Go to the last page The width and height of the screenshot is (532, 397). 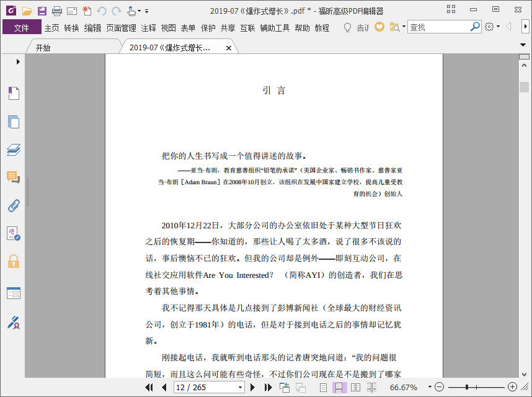[268, 387]
